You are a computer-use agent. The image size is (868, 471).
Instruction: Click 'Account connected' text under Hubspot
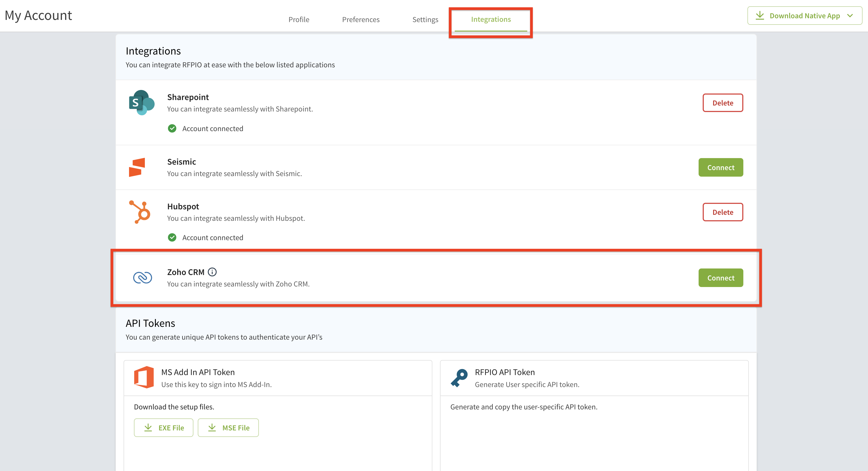(x=212, y=238)
